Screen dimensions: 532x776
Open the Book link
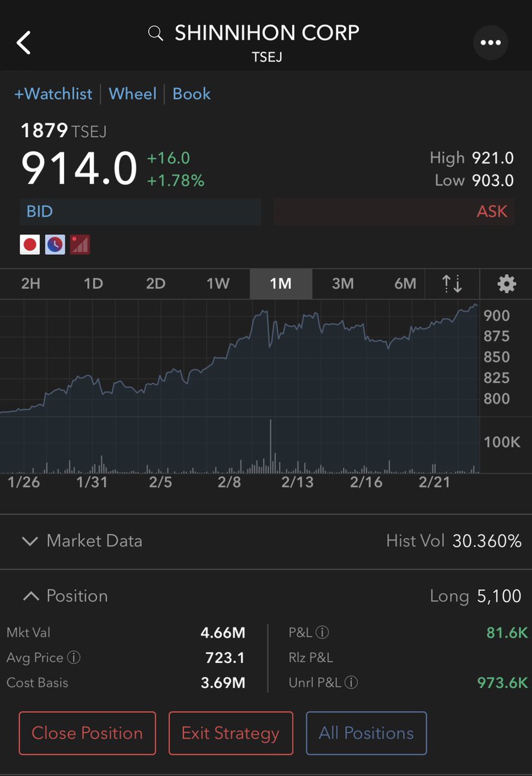click(x=191, y=94)
